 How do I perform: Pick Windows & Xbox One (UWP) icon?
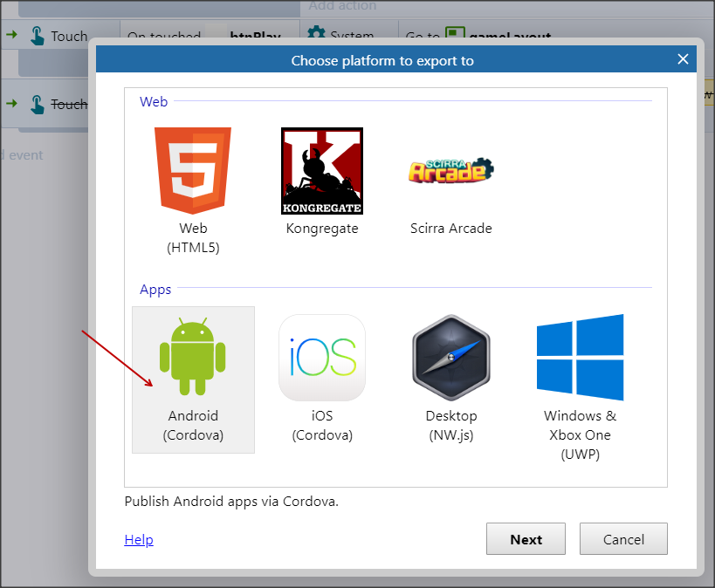click(x=580, y=358)
